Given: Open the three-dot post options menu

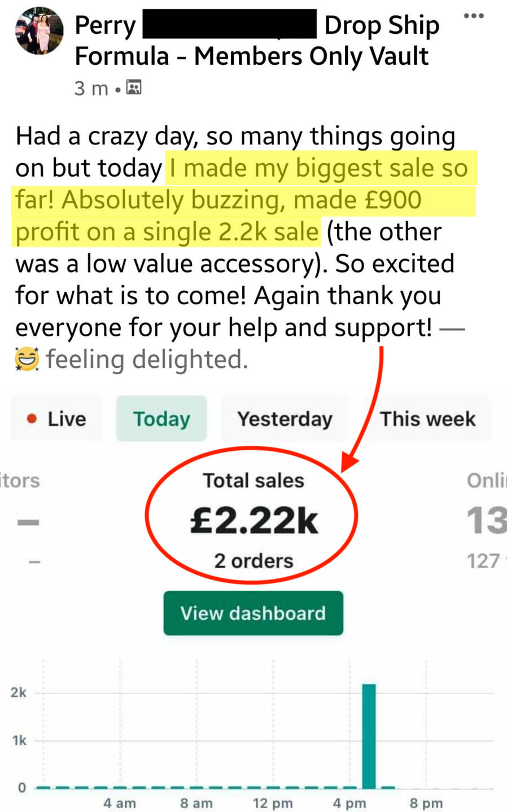Looking at the screenshot, I should pyautogui.click(x=473, y=16).
